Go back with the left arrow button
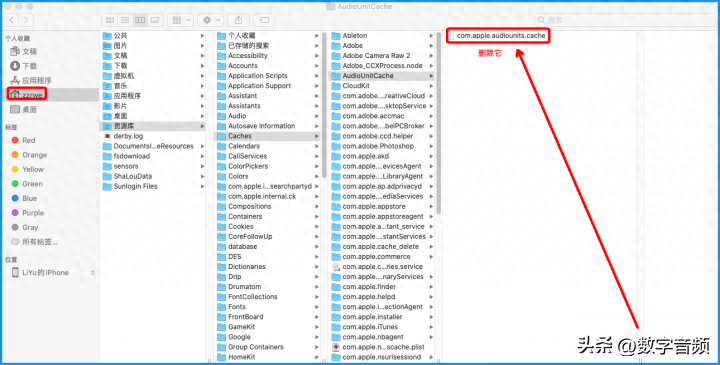Image resolution: width=720 pixels, height=365 pixels. [11, 20]
